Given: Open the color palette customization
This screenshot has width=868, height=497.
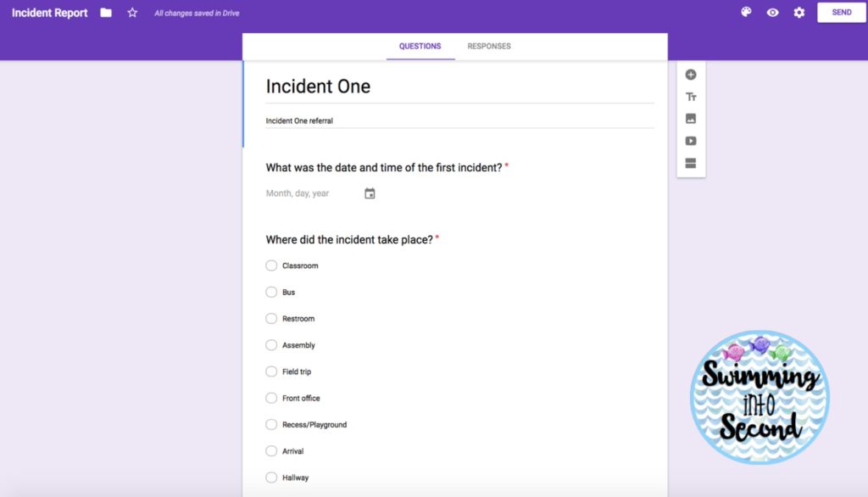Looking at the screenshot, I should tap(746, 12).
